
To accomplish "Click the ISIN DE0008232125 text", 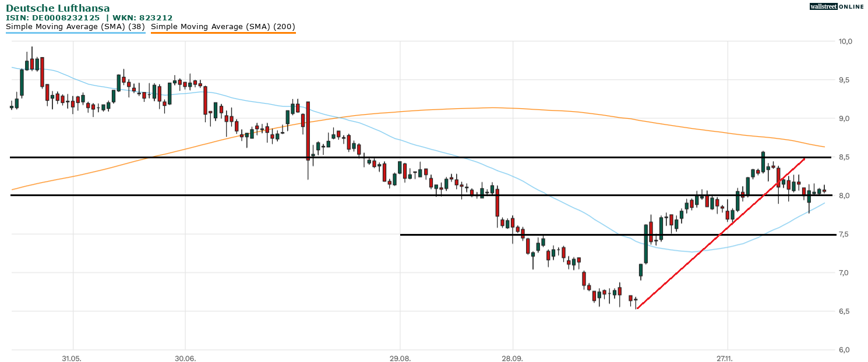I will click(x=53, y=18).
